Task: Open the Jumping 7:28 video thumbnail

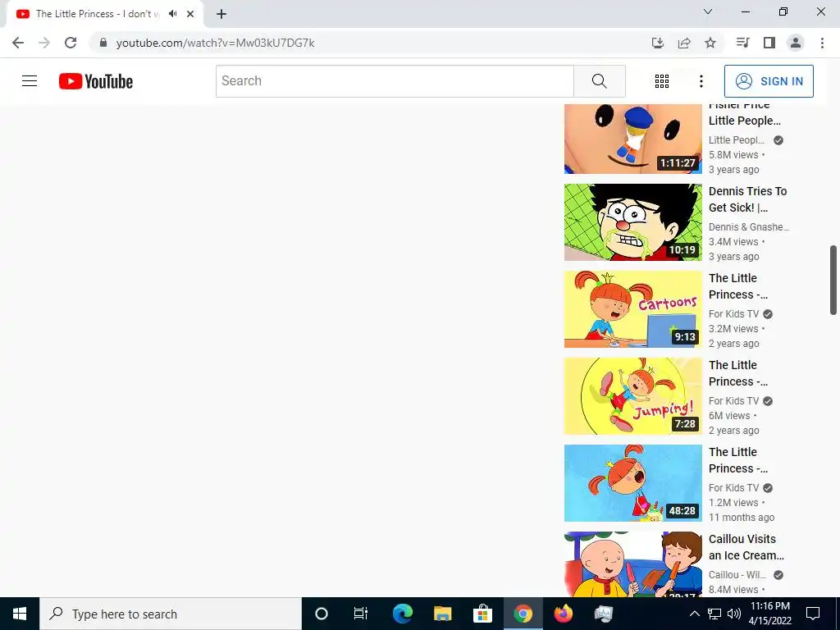Action: tap(632, 396)
